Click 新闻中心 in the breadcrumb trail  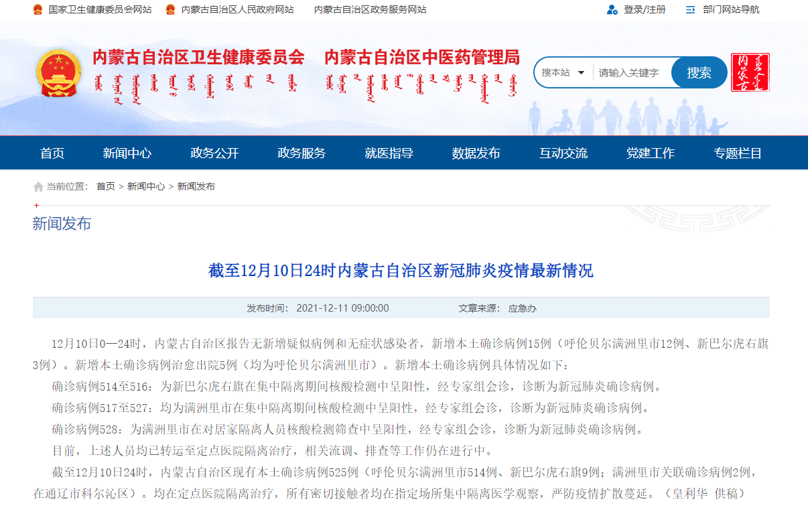[x=146, y=187]
